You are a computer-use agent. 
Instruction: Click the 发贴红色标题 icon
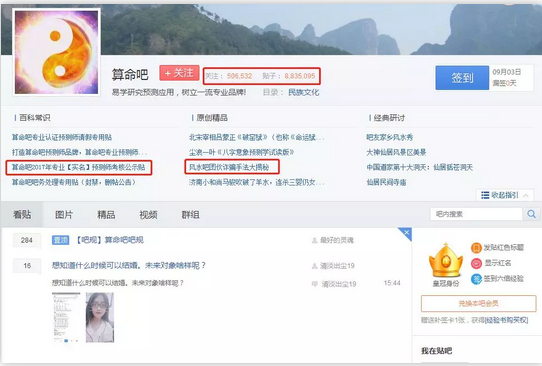point(476,248)
